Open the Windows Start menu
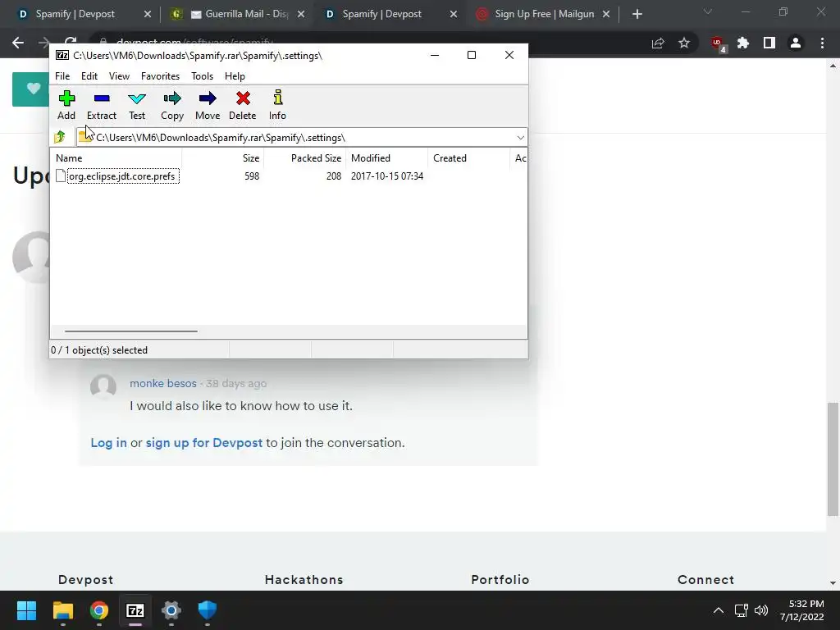Viewport: 840px width, 630px height. coord(26,610)
